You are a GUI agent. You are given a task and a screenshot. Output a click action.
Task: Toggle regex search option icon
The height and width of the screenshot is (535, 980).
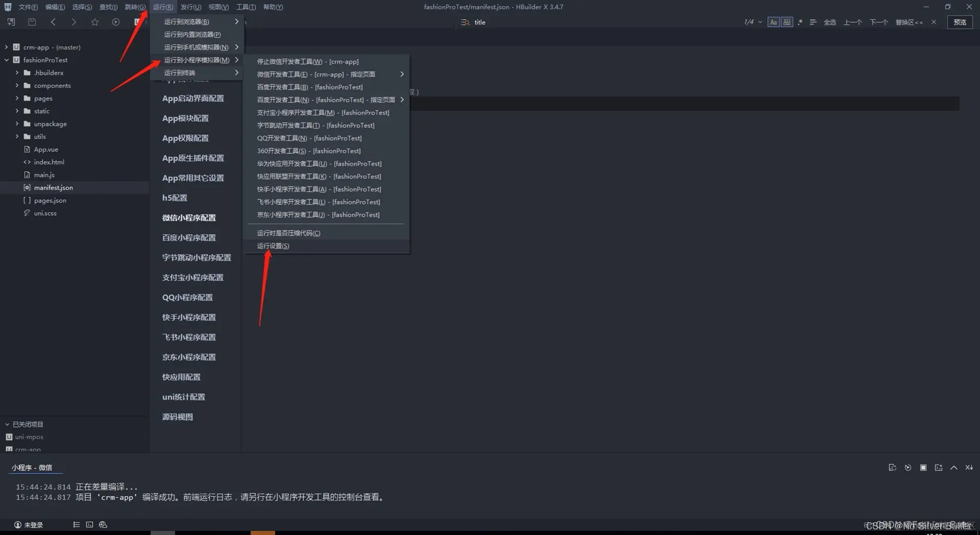tap(800, 22)
